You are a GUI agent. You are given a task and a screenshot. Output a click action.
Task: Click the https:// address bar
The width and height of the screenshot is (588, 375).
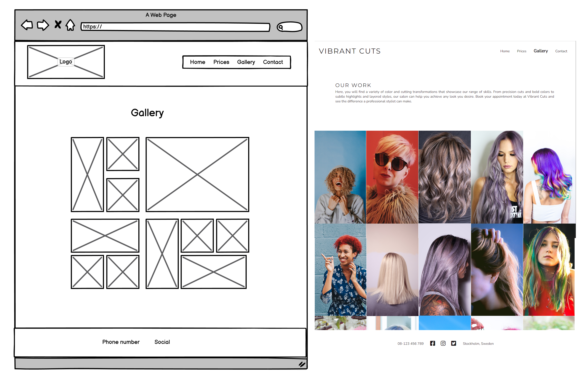pos(175,27)
